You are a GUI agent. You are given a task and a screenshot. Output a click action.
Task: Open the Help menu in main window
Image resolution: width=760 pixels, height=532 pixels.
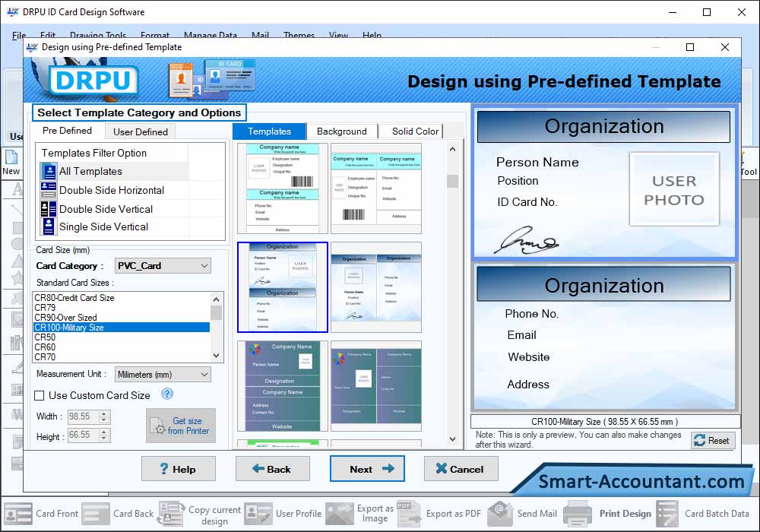[372, 36]
